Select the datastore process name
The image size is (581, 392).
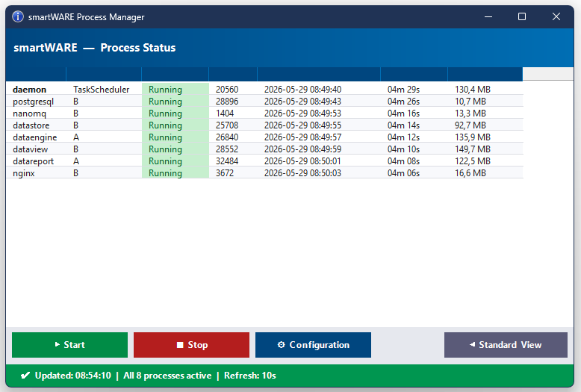pyautogui.click(x=31, y=125)
